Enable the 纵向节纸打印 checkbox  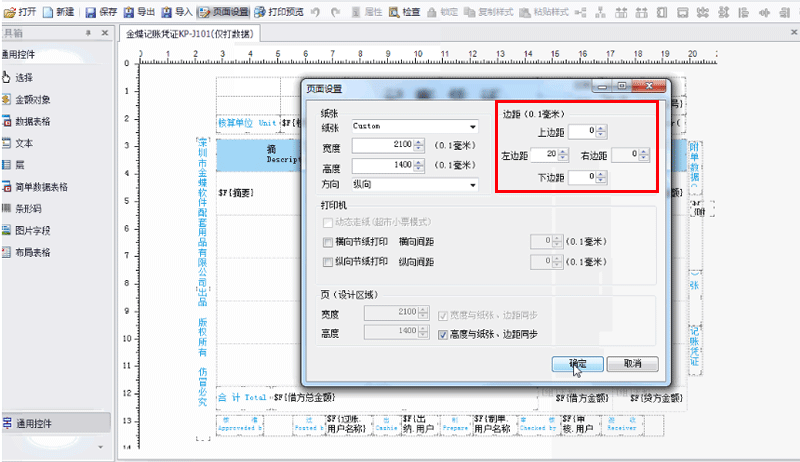coord(328,262)
